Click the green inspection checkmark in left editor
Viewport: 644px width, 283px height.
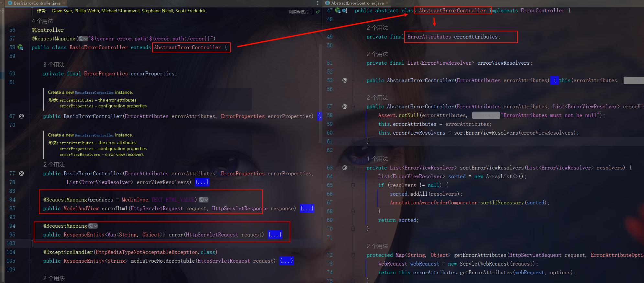point(318,12)
